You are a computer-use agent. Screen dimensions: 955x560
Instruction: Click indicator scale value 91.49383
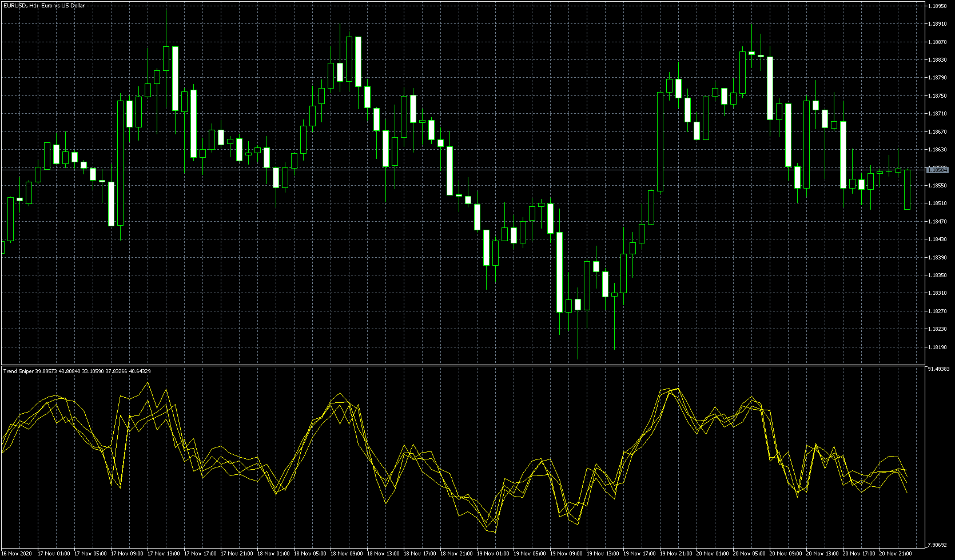pyautogui.click(x=938, y=369)
